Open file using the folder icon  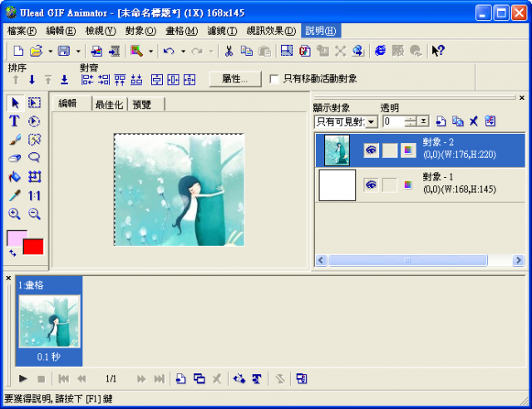(x=36, y=52)
